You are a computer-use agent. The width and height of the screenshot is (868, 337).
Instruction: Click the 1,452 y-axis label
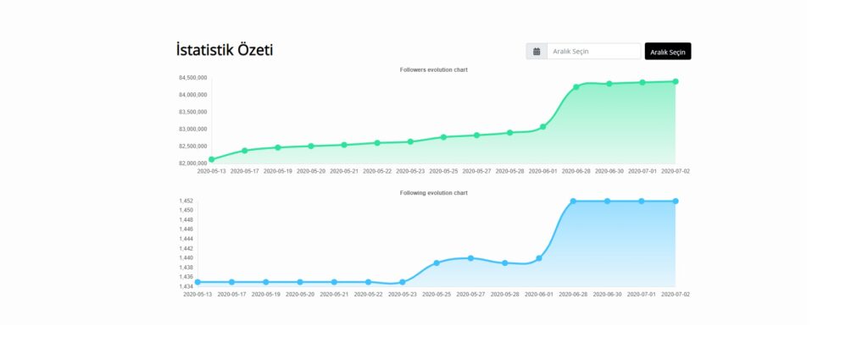click(x=186, y=202)
